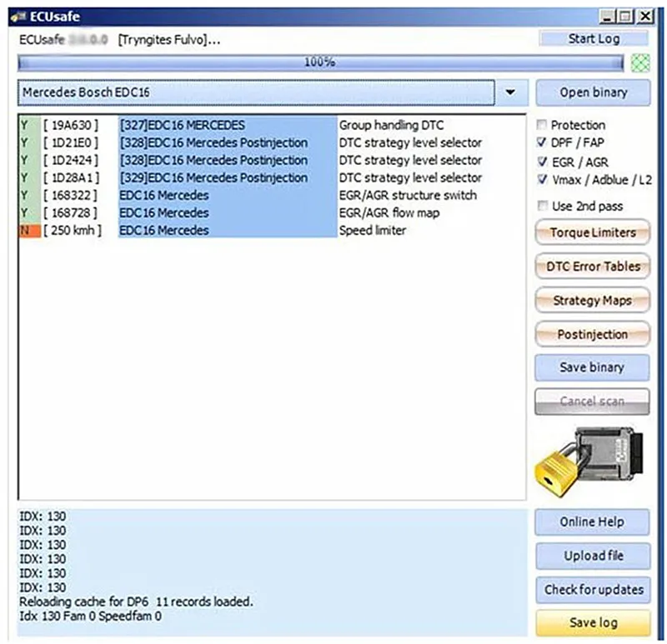
Task: Click the Start Log button
Action: click(594, 38)
